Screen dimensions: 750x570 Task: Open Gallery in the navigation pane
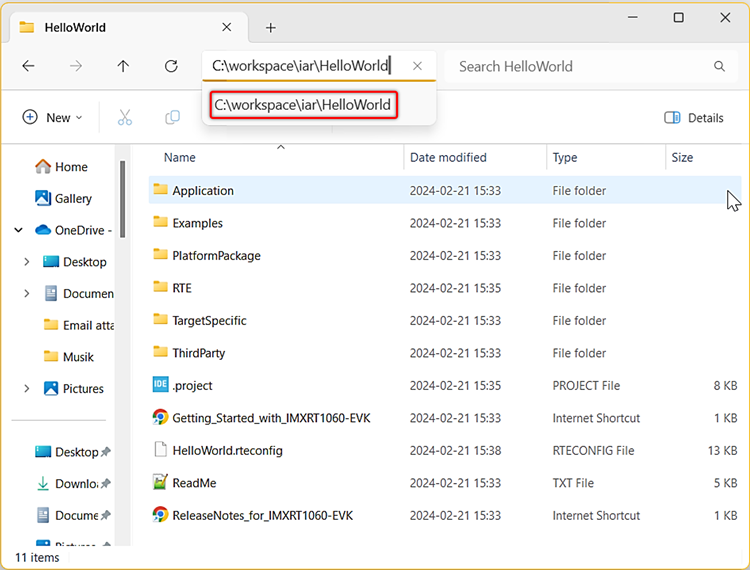click(73, 198)
